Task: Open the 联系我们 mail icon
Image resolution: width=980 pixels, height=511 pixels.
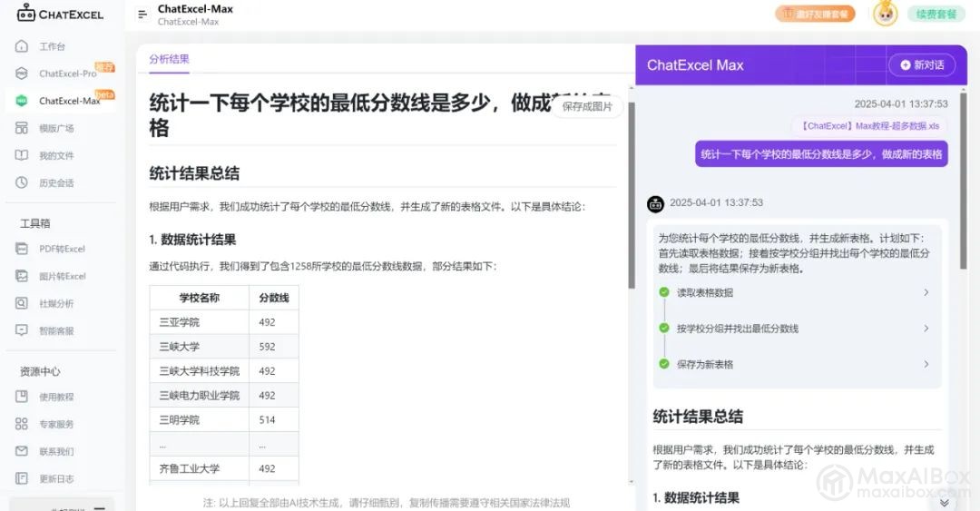Action: (x=22, y=451)
